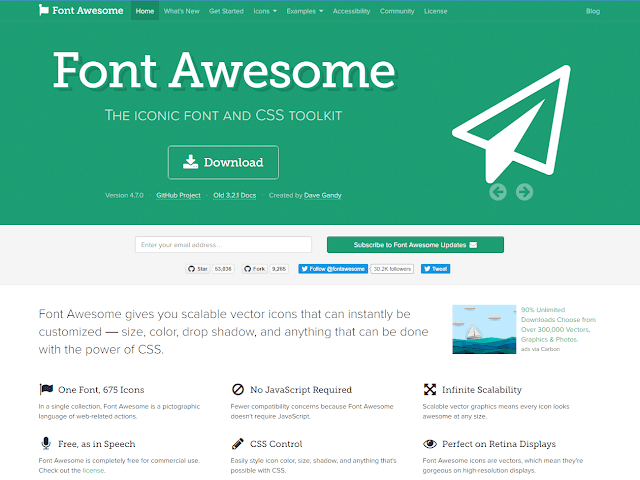The height and width of the screenshot is (480, 640).
Task: Click the arrows icon beside Infinite Scalability
Action: (x=430, y=389)
